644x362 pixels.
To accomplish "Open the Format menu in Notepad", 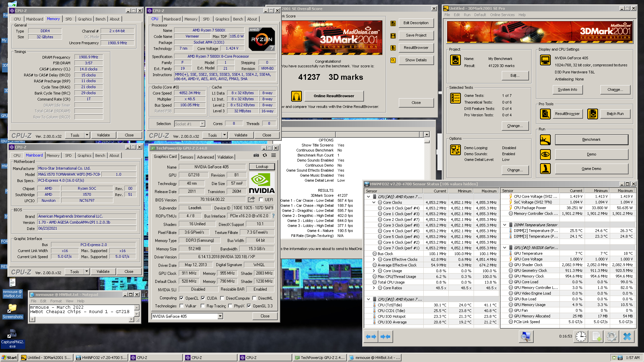I will click(x=56, y=301).
